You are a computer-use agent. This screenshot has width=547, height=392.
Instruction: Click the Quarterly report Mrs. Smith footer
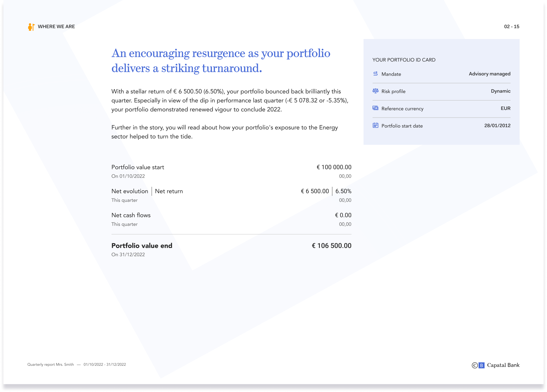tap(51, 365)
